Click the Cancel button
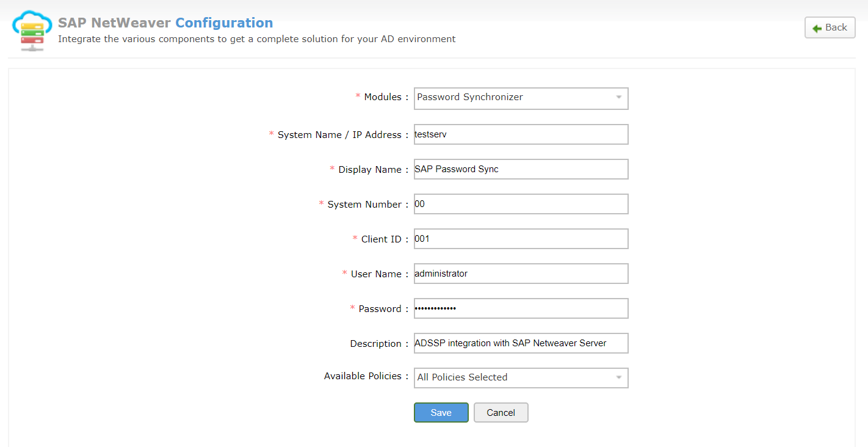 501,412
